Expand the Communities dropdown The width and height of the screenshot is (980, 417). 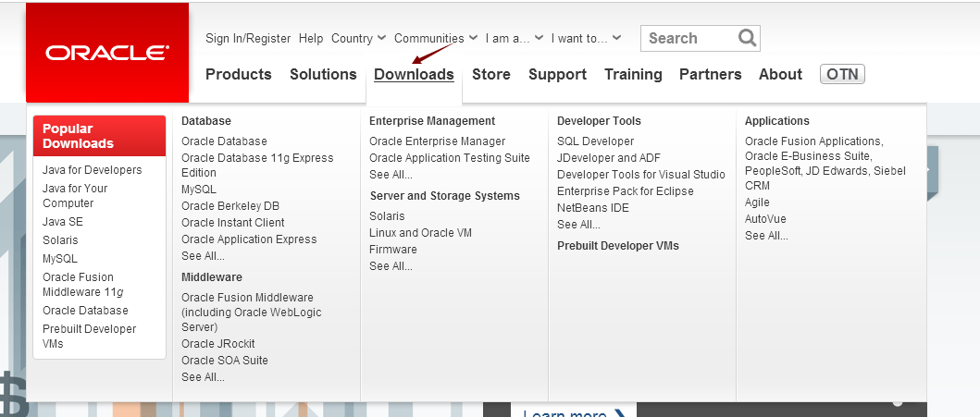(436, 39)
